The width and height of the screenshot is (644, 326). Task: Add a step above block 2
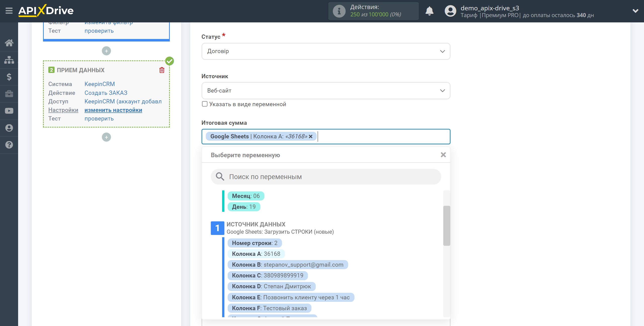click(x=106, y=51)
